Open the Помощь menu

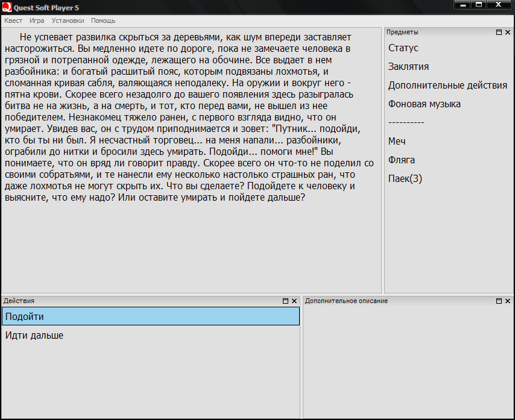[103, 20]
